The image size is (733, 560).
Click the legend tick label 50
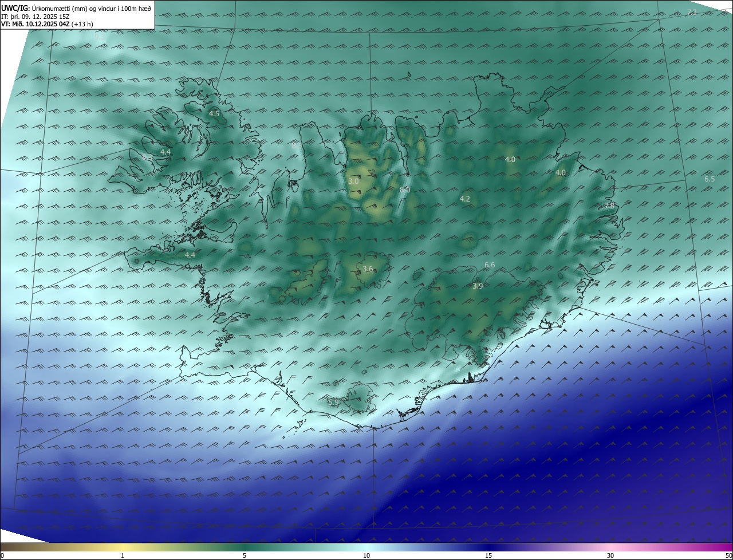(728, 555)
